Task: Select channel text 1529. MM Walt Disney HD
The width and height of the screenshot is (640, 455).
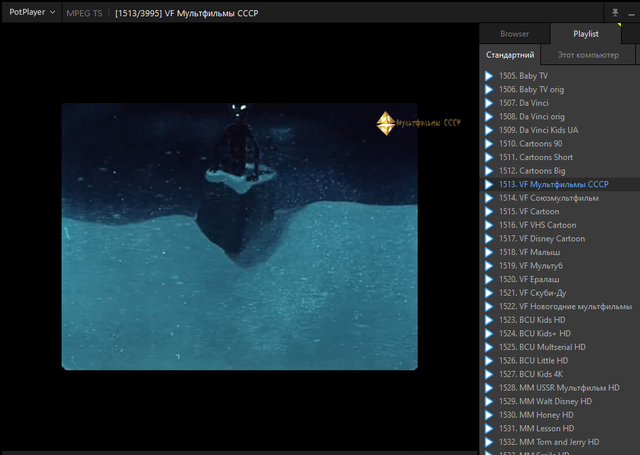Action: click(x=545, y=401)
